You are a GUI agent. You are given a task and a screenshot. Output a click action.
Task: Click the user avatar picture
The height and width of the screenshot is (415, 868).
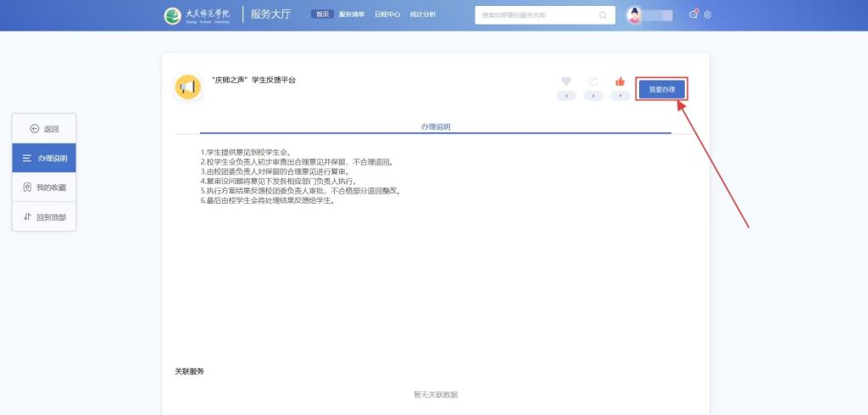point(634,15)
